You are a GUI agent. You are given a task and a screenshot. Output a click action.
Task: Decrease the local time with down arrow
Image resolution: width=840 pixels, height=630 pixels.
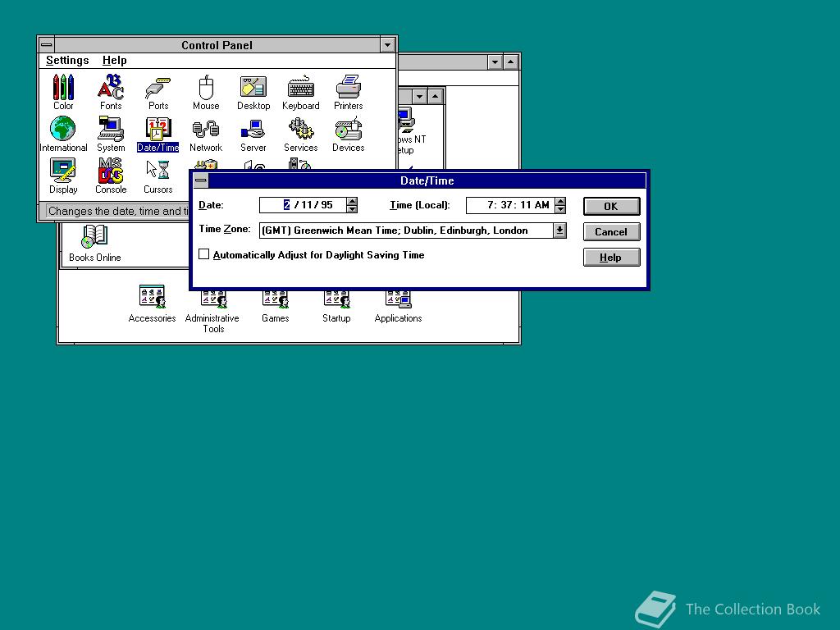point(560,209)
